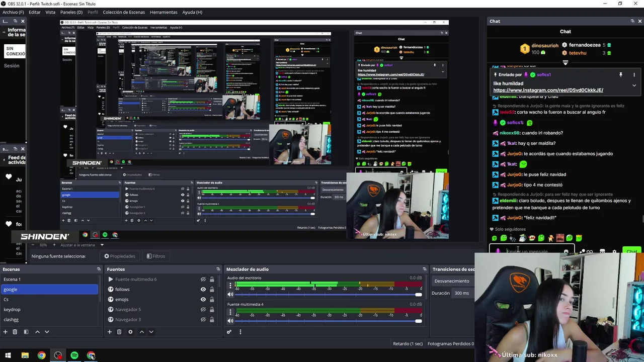
Task: Undock the Fuentes panel
Action: click(218, 269)
